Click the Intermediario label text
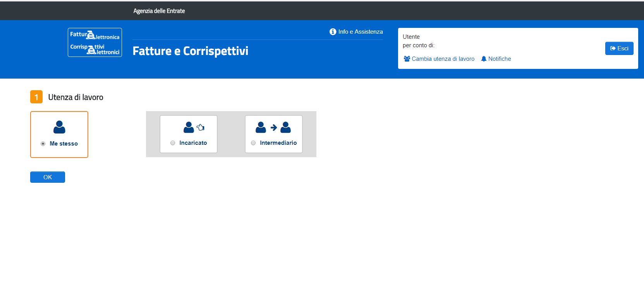Image resolution: width=644 pixels, height=295 pixels. coord(278,143)
